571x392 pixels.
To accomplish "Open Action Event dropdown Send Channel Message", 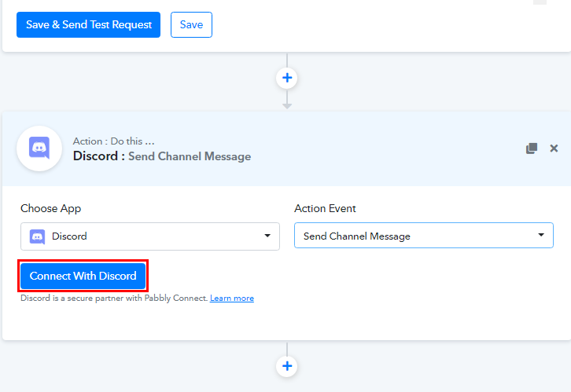I will point(424,236).
